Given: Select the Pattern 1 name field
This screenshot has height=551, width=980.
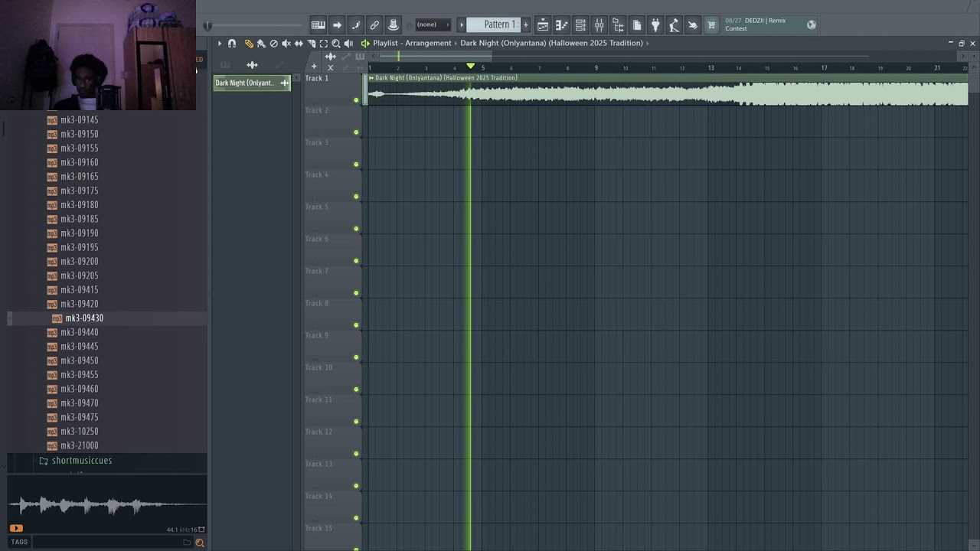Looking at the screenshot, I should (x=494, y=24).
